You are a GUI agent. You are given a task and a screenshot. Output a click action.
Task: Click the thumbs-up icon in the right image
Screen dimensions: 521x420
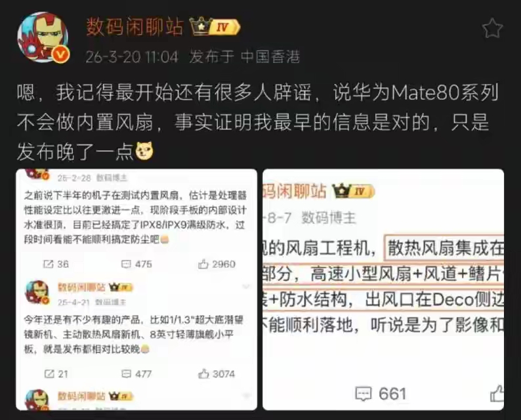pos(497,393)
